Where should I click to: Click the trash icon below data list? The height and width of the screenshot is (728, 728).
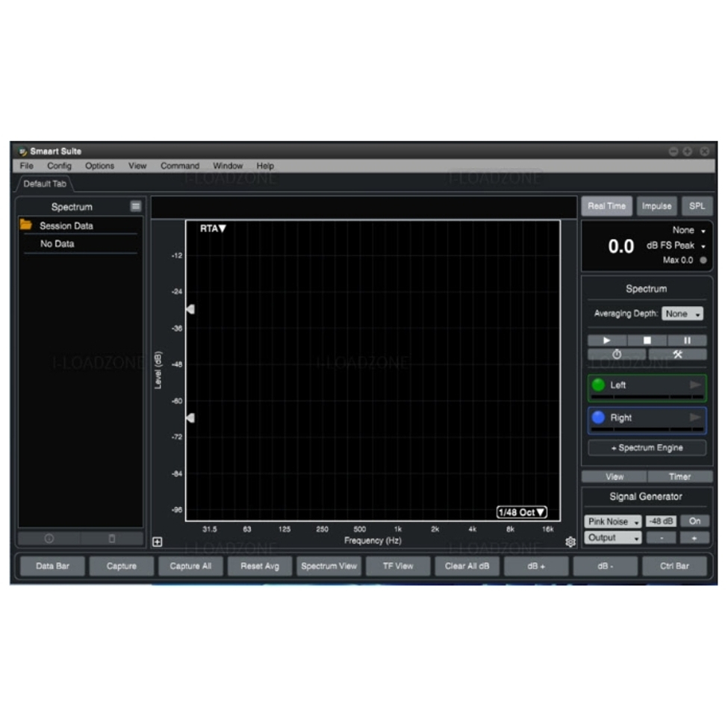point(112,538)
